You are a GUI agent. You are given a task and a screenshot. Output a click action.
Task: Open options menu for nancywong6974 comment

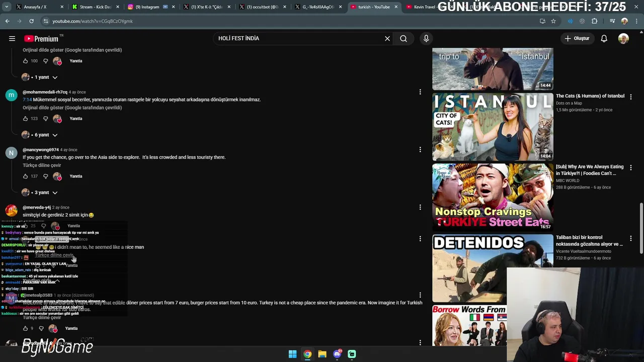click(420, 149)
